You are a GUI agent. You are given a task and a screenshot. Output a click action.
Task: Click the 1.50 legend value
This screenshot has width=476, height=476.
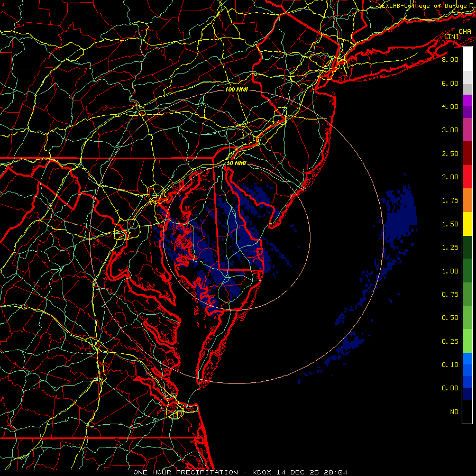point(450,224)
